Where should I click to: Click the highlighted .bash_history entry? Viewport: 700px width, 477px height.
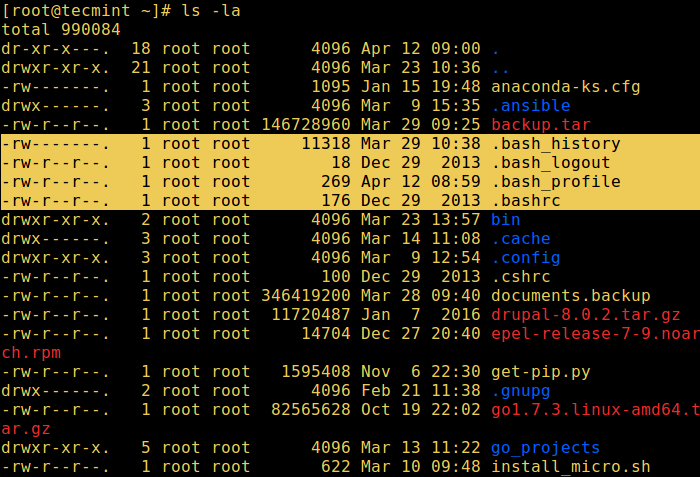(x=556, y=144)
